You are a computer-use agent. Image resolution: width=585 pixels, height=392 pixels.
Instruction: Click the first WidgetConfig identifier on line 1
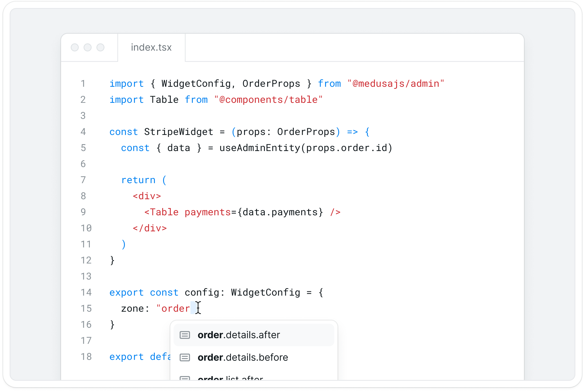click(196, 84)
